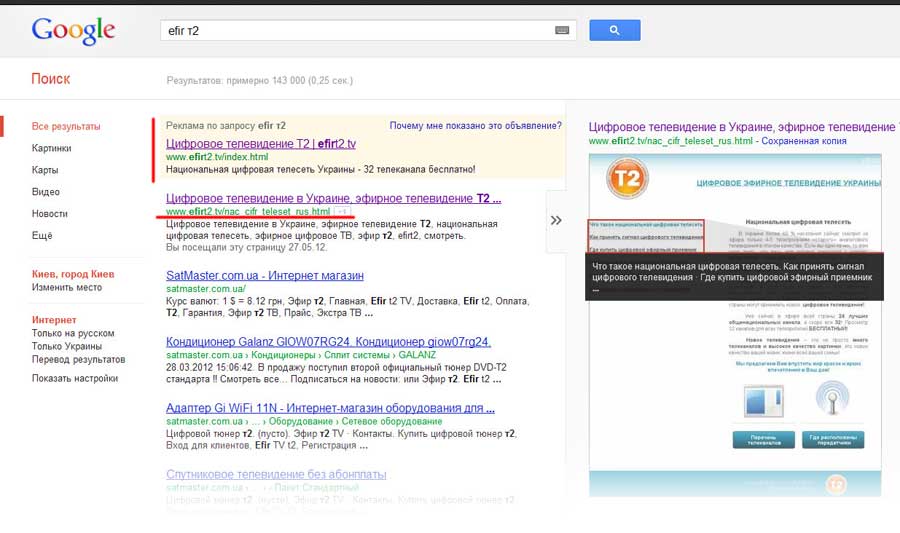The width and height of the screenshot is (900, 533).
Task: Open ad link 'Цифровое телевидение Т2 | efirt2.tv'
Action: 261,144
